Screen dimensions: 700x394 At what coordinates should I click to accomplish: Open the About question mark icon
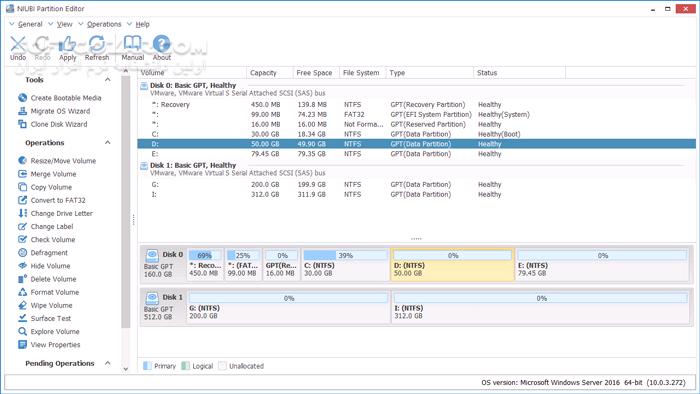click(x=162, y=44)
